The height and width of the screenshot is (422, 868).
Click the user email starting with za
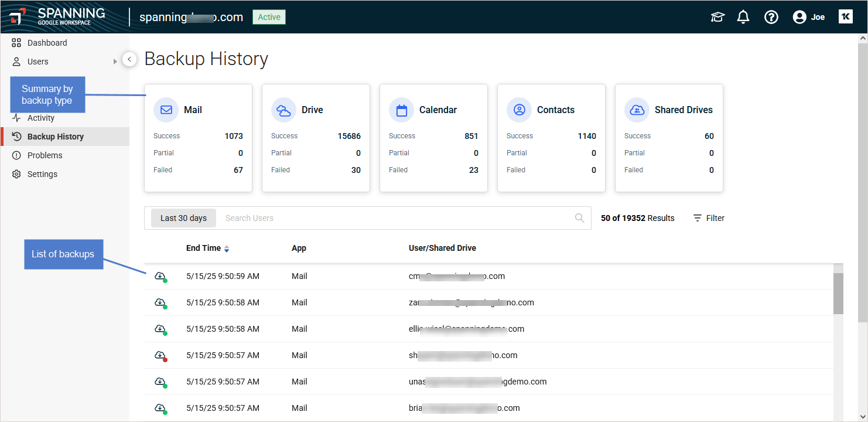[x=471, y=302]
